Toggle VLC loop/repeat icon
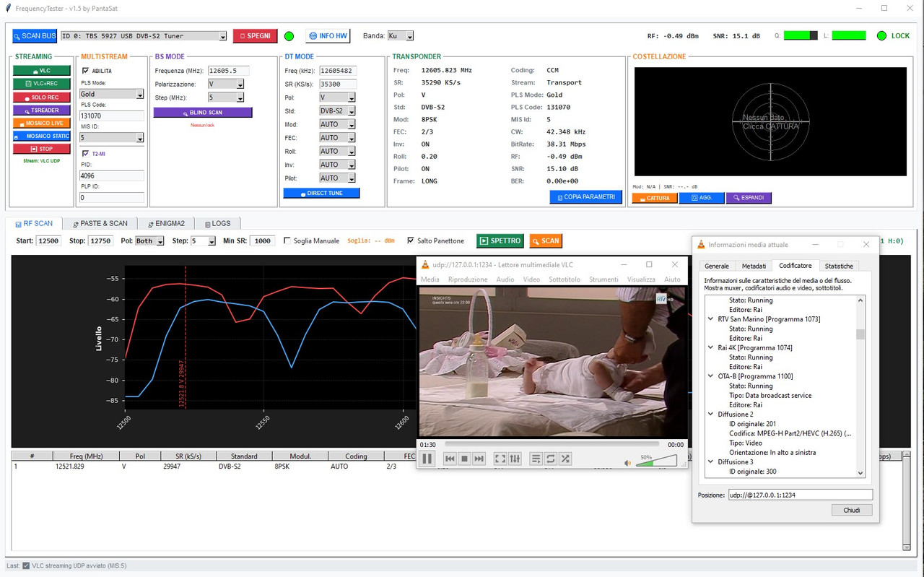This screenshot has height=577, width=924. pyautogui.click(x=550, y=459)
